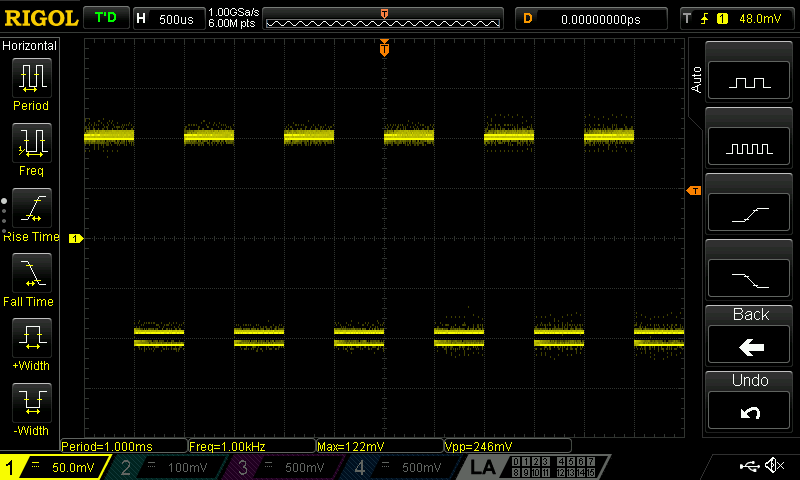The height and width of the screenshot is (480, 800).
Task: Click the Horizontal menu title
Action: click(30, 45)
